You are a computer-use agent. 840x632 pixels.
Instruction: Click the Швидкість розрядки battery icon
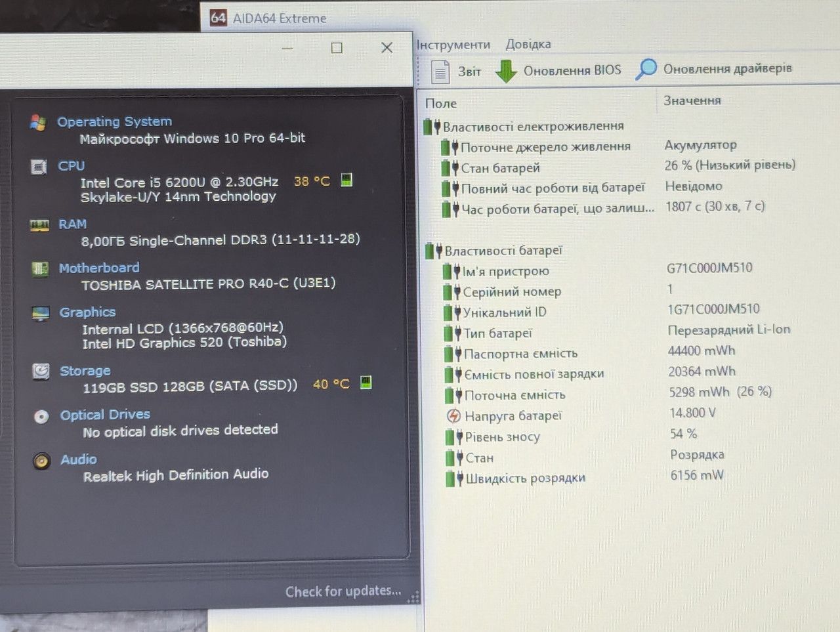455,478
